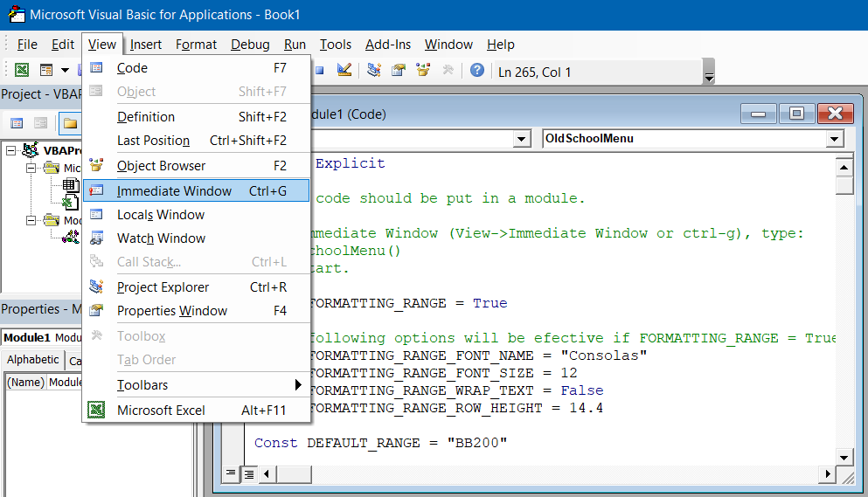Image resolution: width=868 pixels, height=497 pixels.
Task: Select Code F7 menu entry
Action: coord(197,68)
